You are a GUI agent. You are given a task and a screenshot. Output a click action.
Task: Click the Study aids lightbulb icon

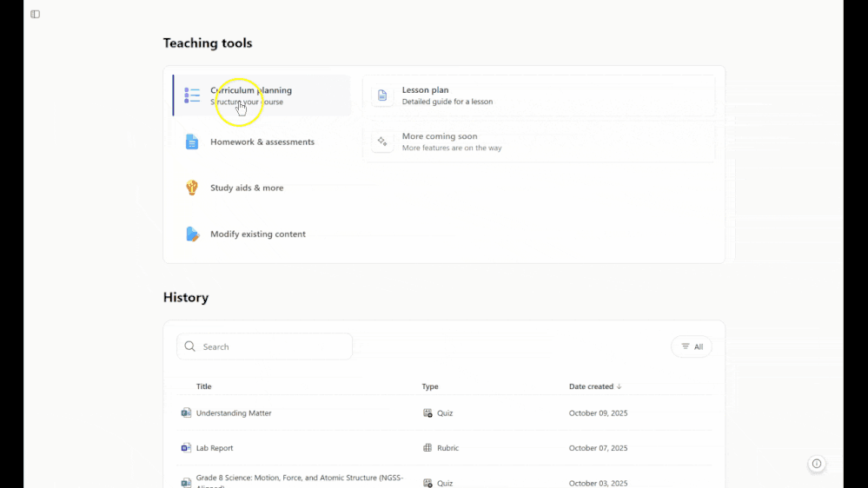coord(192,188)
